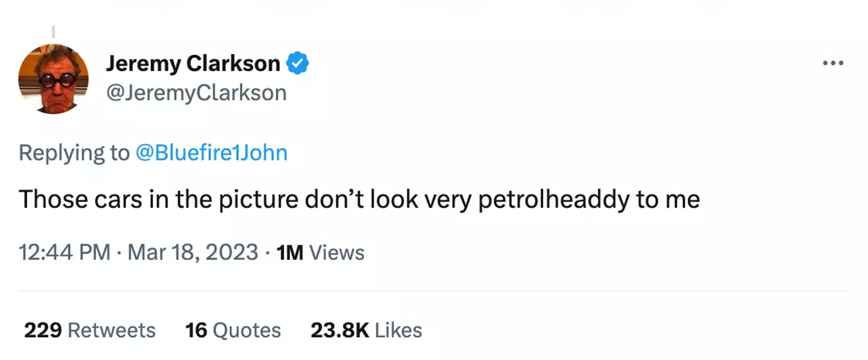The width and height of the screenshot is (868, 360).
Task: Click the bold 1M view count
Action: (x=289, y=253)
